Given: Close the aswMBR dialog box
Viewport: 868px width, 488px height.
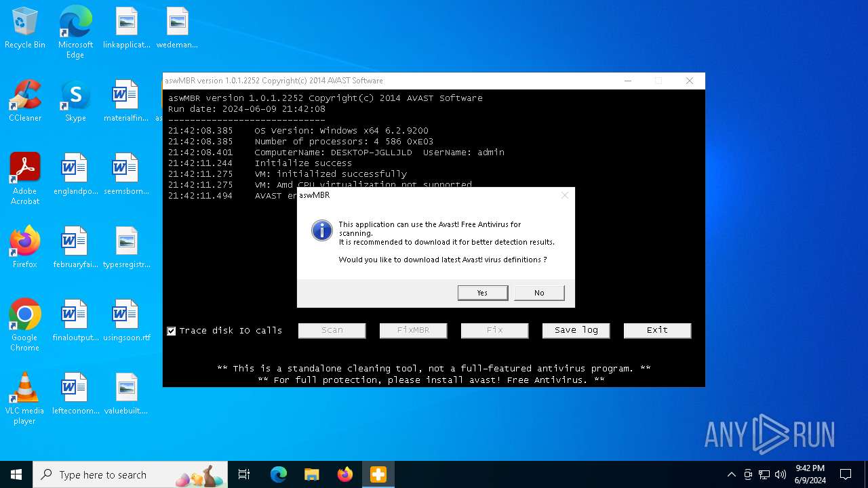Looking at the screenshot, I should click(x=564, y=195).
